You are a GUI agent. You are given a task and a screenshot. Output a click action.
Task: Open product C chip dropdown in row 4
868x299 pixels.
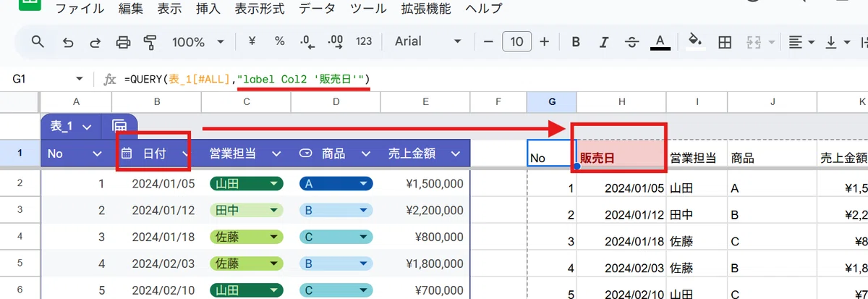(363, 237)
